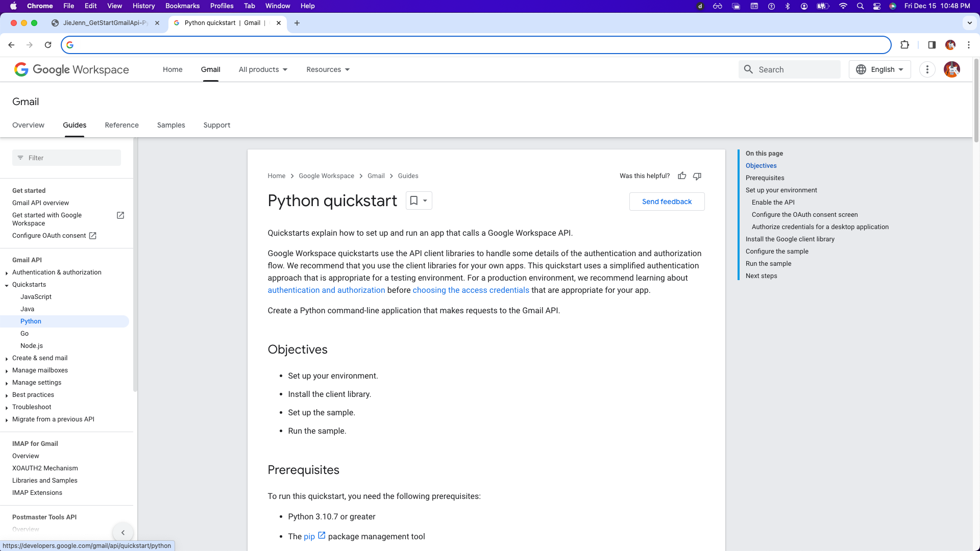The height and width of the screenshot is (551, 980).
Task: Click the address bar
Action: [476, 45]
